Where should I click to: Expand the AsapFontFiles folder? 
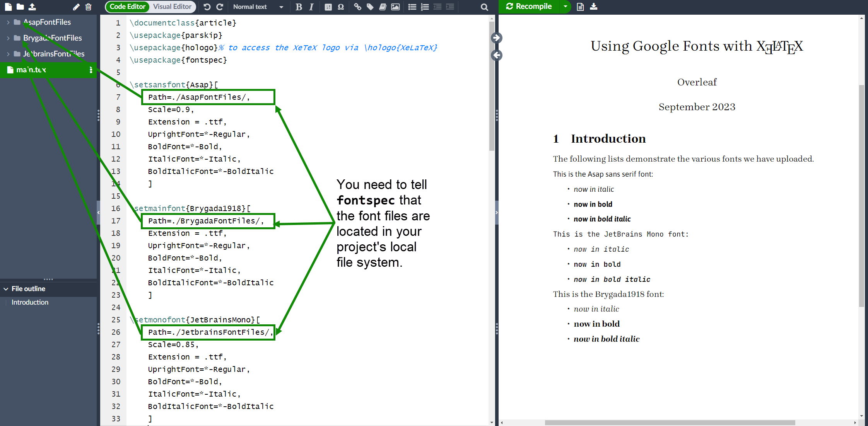(x=8, y=22)
